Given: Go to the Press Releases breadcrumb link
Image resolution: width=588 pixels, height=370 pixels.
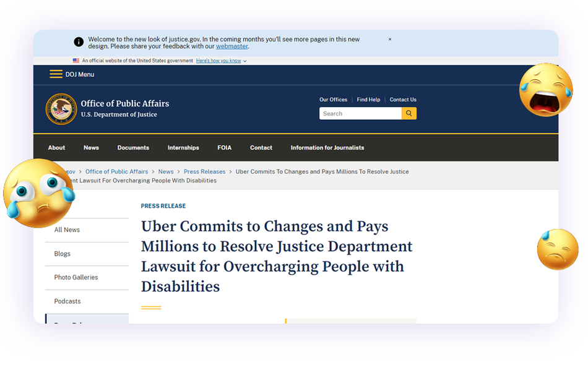Looking at the screenshot, I should (x=204, y=171).
